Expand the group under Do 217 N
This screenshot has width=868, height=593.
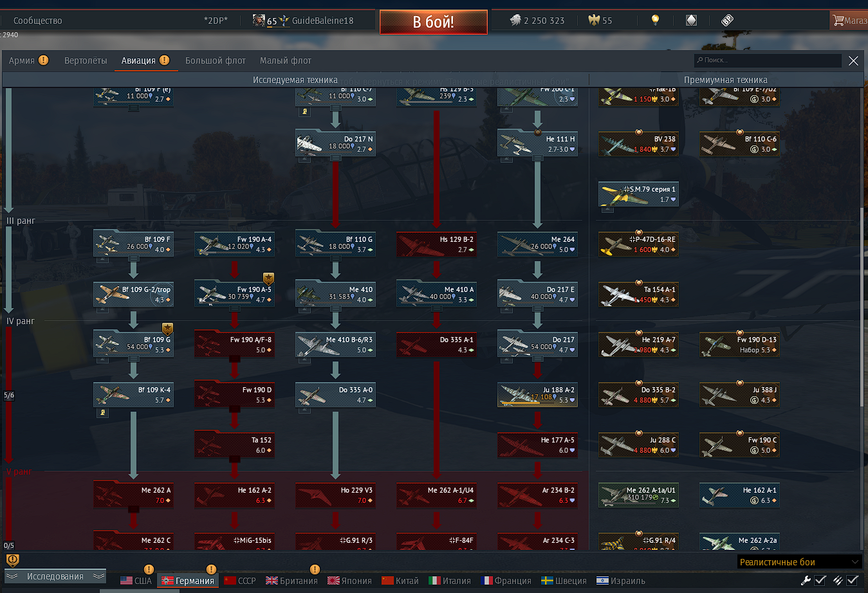335,158
